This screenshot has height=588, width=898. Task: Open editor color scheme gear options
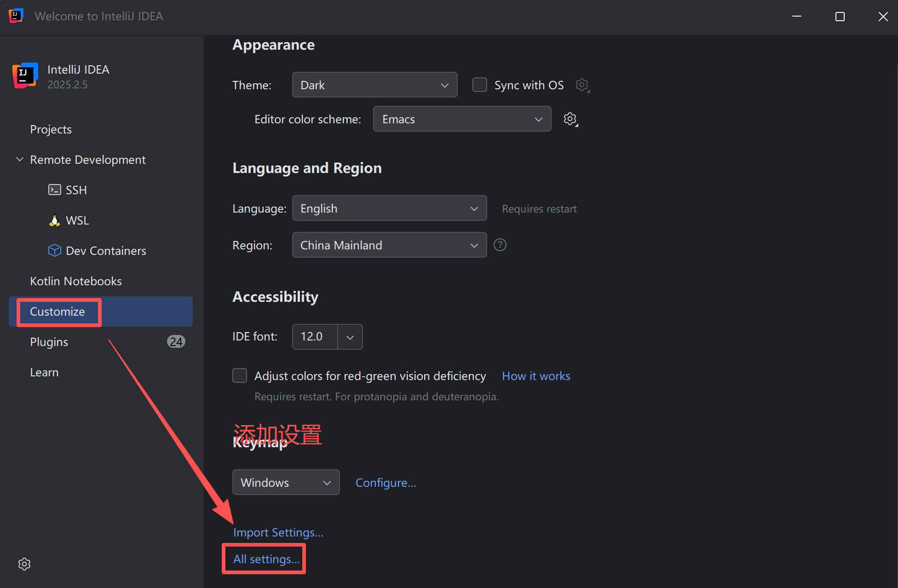pyautogui.click(x=570, y=119)
